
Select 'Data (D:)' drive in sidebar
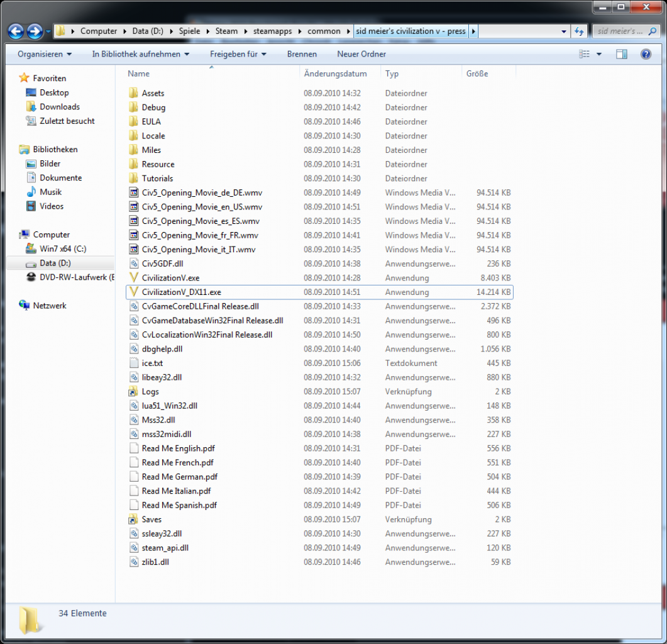(55, 263)
